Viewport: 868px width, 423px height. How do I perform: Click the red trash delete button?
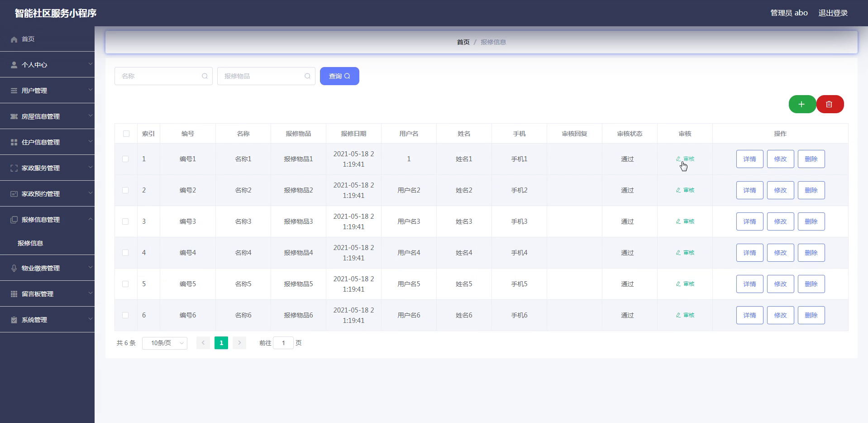point(830,104)
